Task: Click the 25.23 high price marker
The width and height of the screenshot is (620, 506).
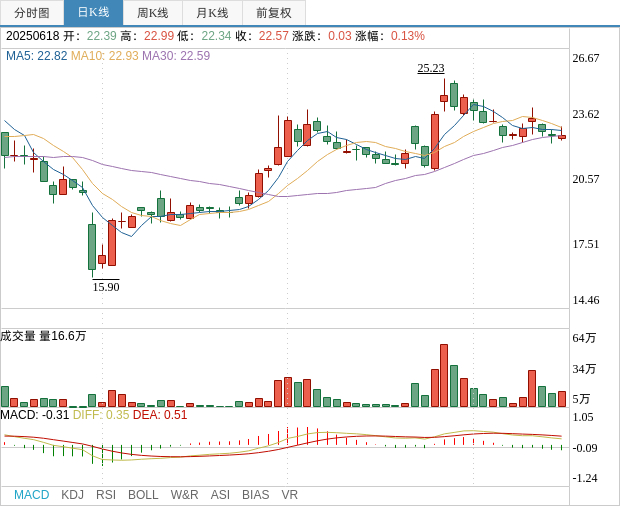Action: click(431, 68)
